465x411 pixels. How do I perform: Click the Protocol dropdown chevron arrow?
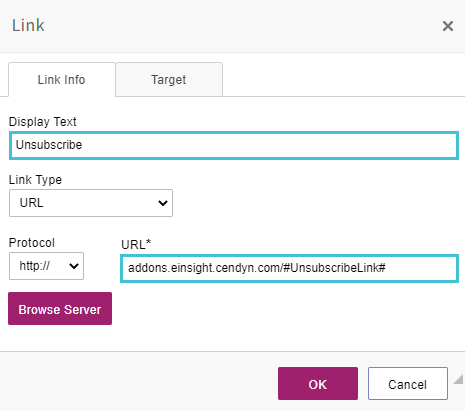click(x=74, y=266)
